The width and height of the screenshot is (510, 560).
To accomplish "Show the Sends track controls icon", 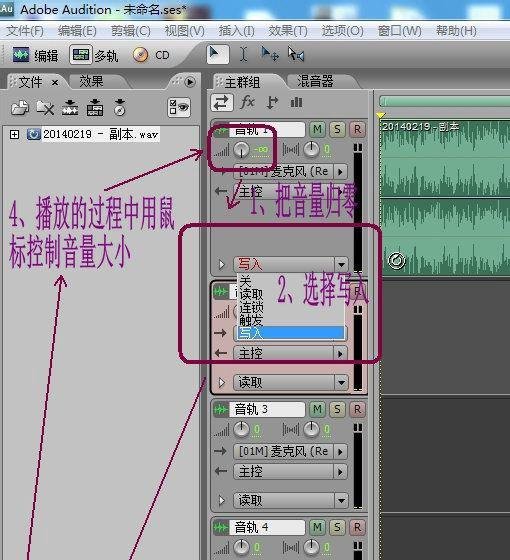I will pos(272,103).
